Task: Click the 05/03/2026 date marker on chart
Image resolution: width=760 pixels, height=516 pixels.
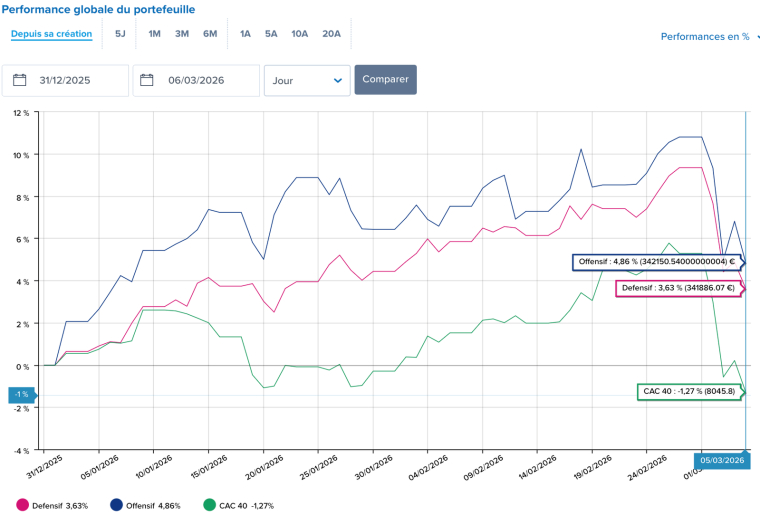Action: pos(720,460)
